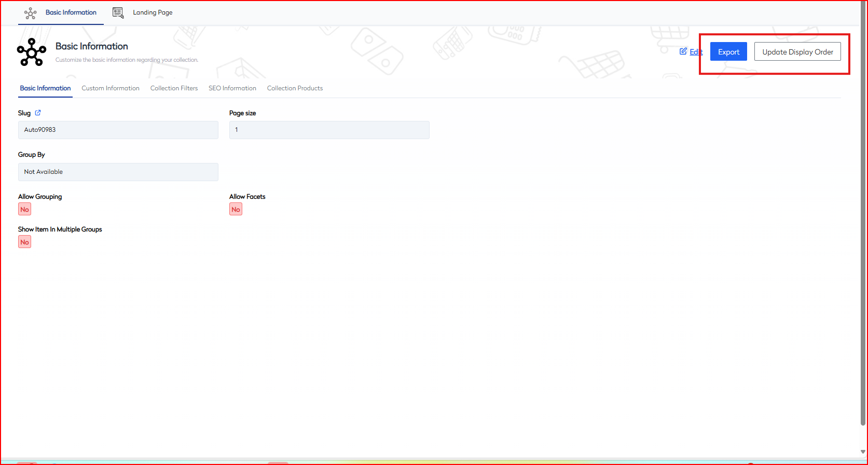Viewport: 868px width, 465px height.
Task: Click the Slug field containing Auto90983
Action: click(x=118, y=130)
